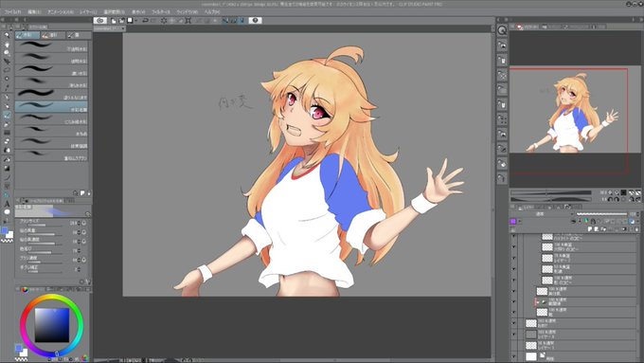This screenshot has width=644, height=363.
Task: Select the Airbrush tool
Action: pos(7,124)
